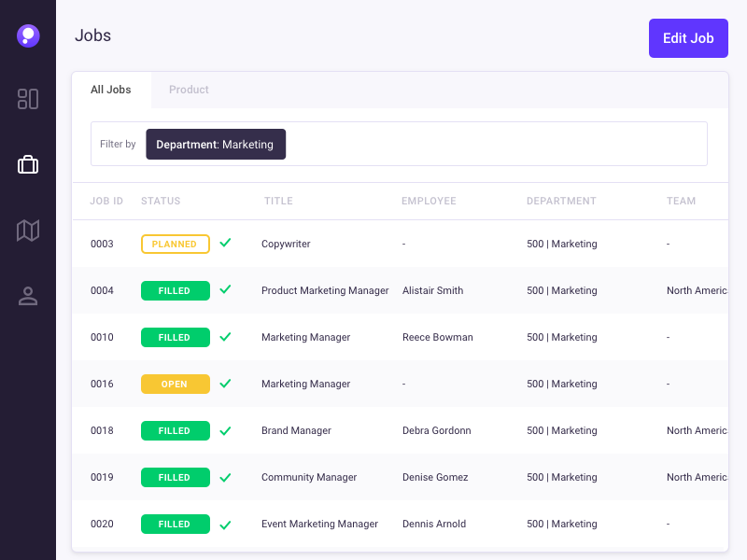Click the FILLED status badge for job 0018
This screenshot has width=747, height=560.
coord(176,430)
